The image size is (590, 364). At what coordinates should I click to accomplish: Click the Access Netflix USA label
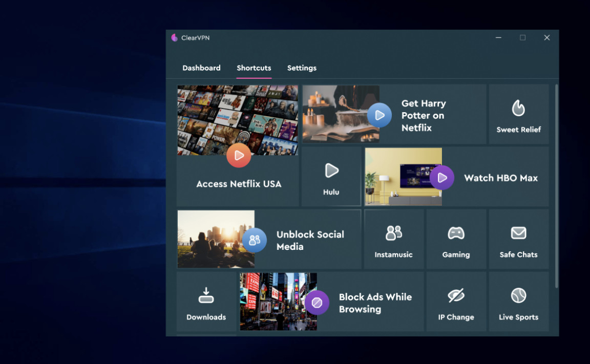coord(239,184)
